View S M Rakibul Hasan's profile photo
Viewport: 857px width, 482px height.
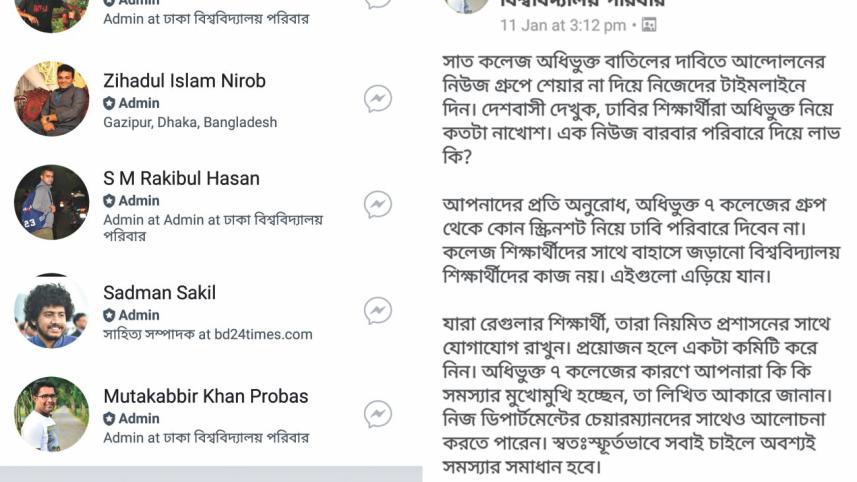tap(51, 203)
